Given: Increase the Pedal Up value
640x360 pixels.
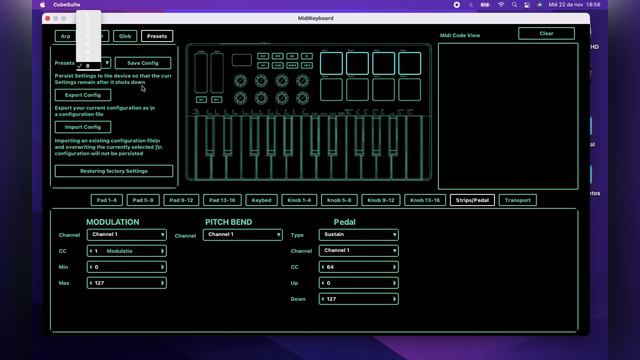Looking at the screenshot, I should coord(394,283).
